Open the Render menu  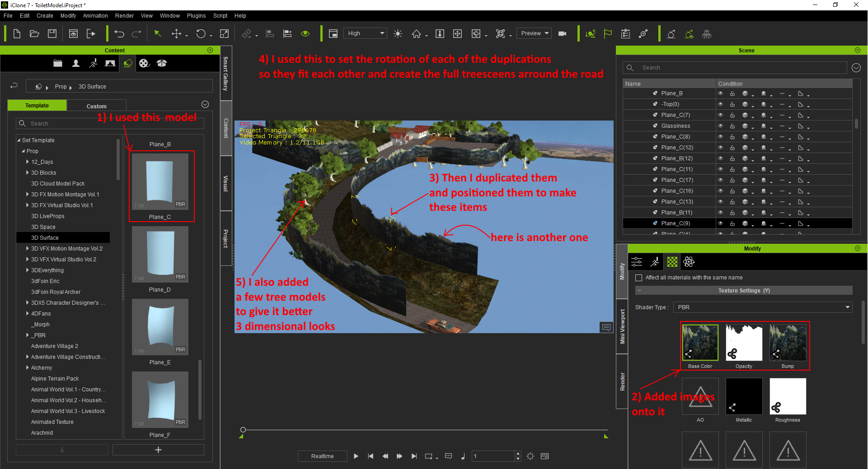(x=124, y=15)
